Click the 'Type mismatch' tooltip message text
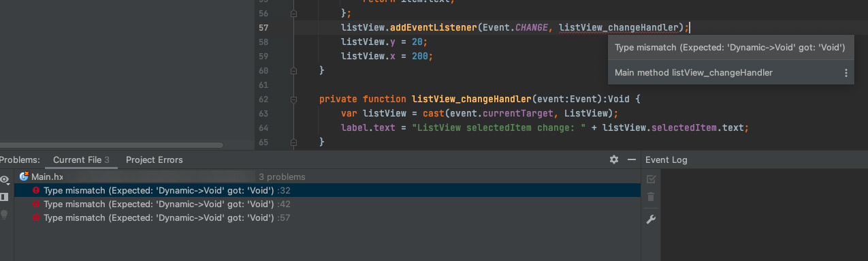The image size is (868, 261). point(729,48)
